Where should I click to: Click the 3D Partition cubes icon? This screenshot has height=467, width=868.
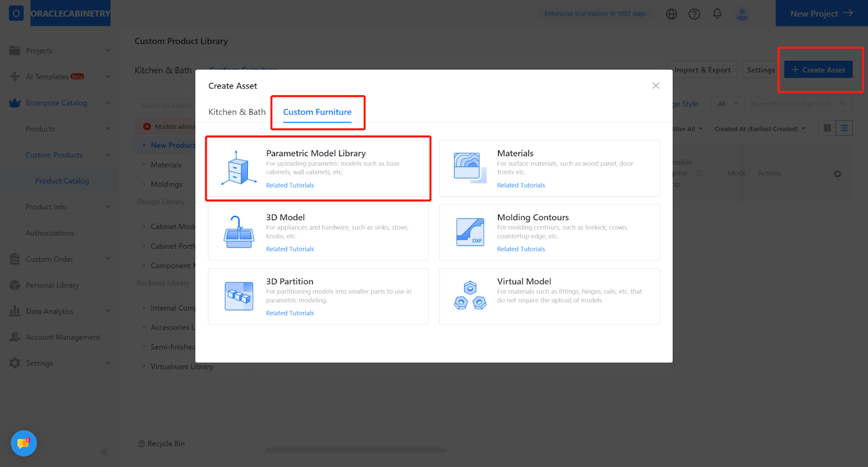click(239, 296)
